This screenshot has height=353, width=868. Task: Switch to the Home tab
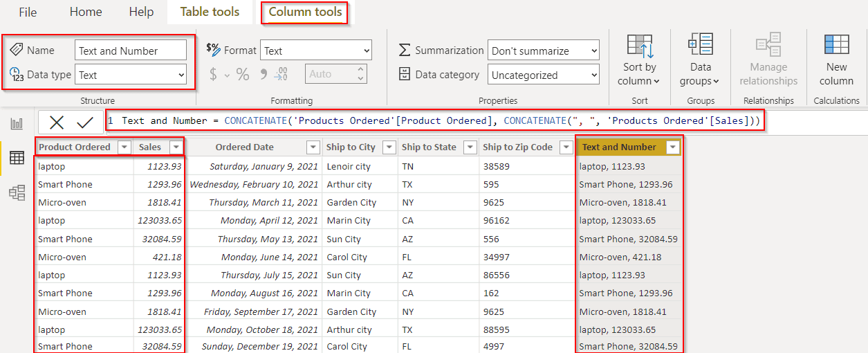86,12
